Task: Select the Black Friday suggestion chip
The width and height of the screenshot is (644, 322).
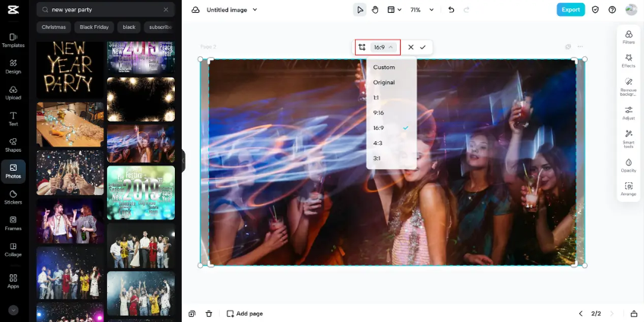Action: click(94, 27)
